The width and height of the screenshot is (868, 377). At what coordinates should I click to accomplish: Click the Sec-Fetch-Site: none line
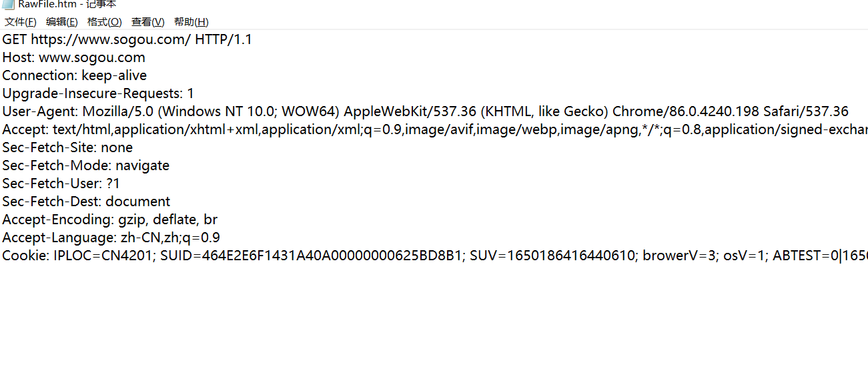tap(67, 147)
